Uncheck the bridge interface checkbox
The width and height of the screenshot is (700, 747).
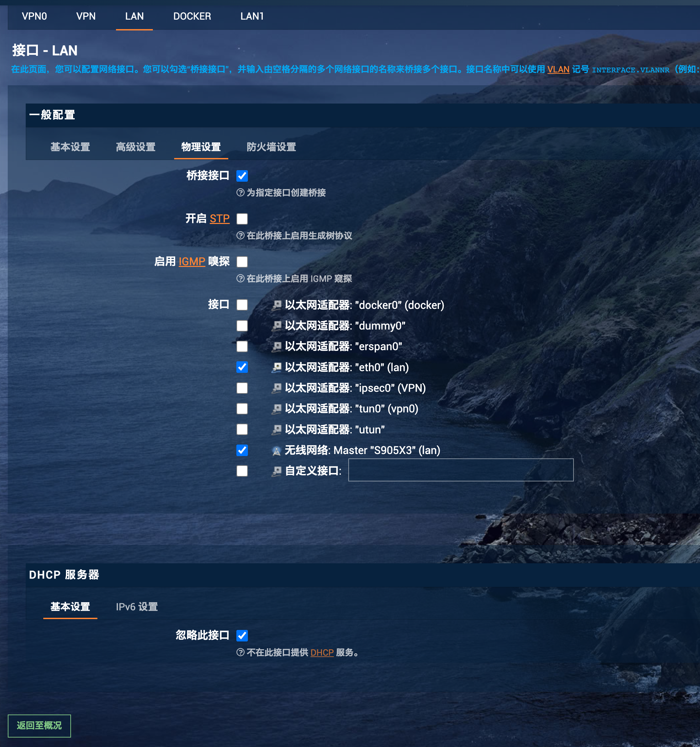[242, 176]
